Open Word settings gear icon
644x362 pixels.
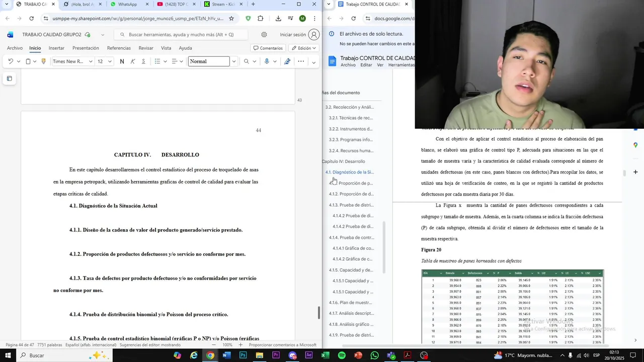tap(264, 35)
